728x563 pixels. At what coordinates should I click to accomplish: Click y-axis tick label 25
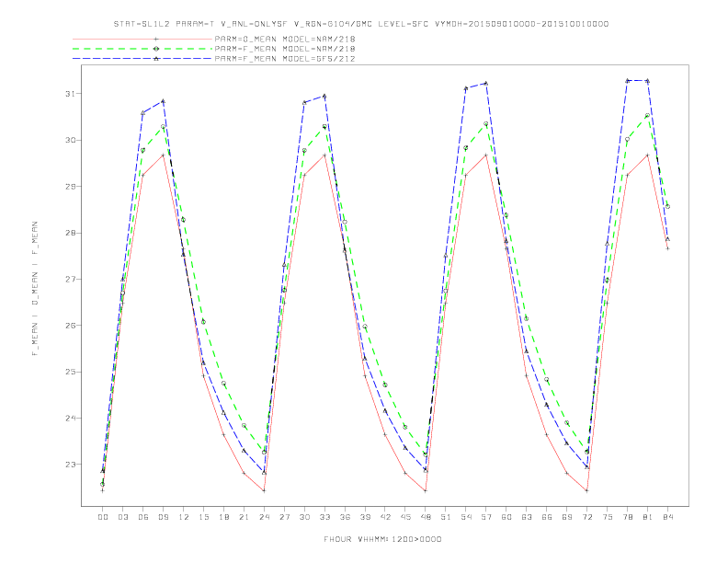pyautogui.click(x=70, y=372)
